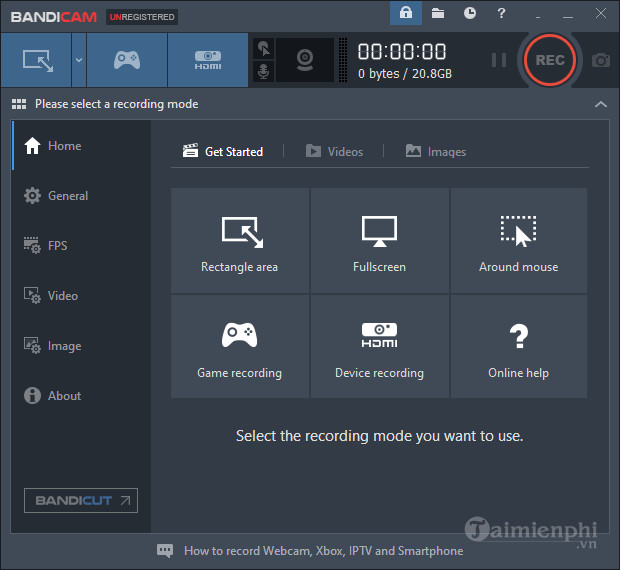Screen dimensions: 620x570
Task: Click the 00:00:00 recording timer
Action: pyautogui.click(x=402, y=52)
